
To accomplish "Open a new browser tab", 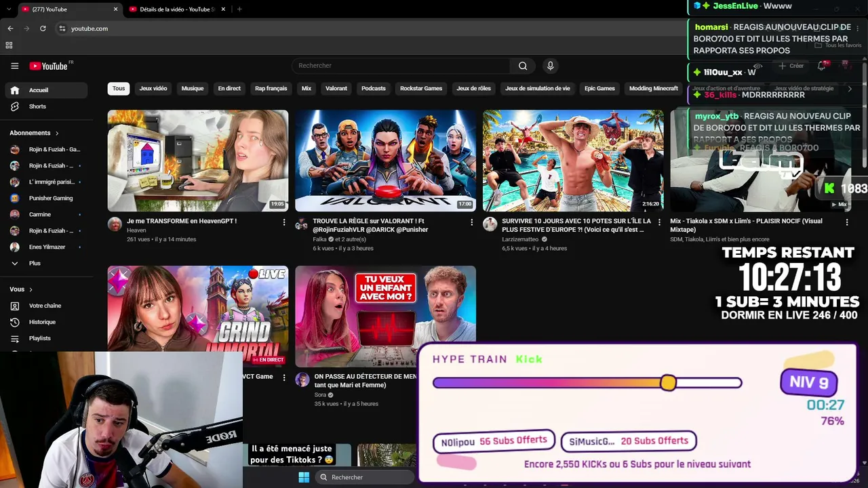I will (x=239, y=9).
